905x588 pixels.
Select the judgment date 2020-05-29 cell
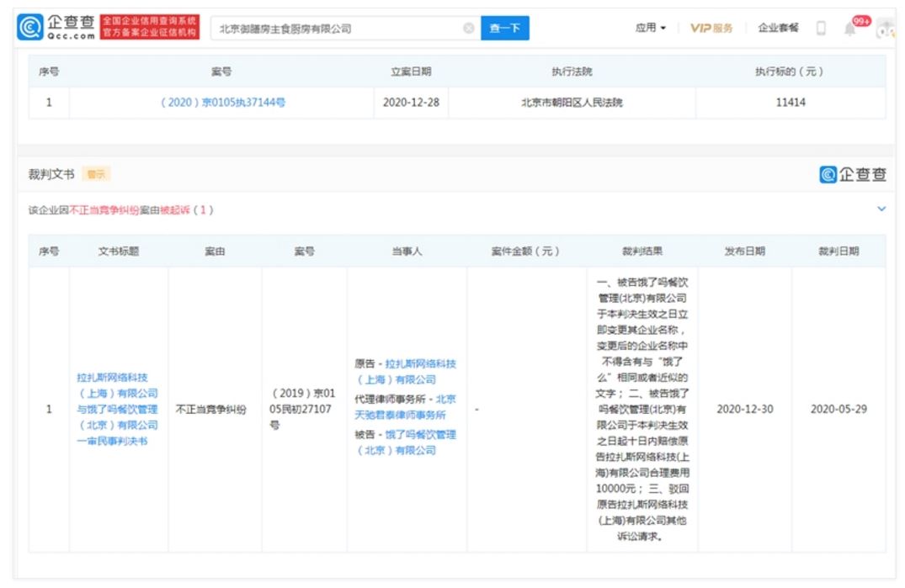tap(838, 409)
